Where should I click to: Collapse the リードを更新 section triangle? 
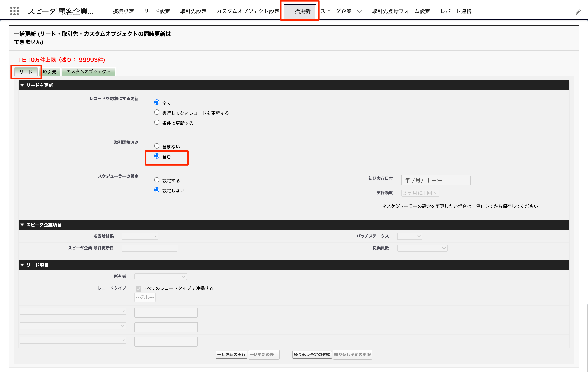pyautogui.click(x=22, y=85)
